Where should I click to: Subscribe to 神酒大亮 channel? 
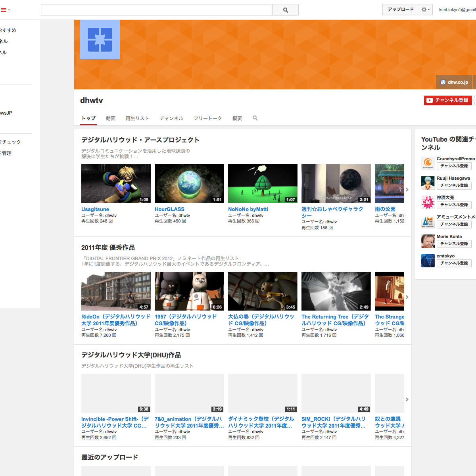pos(454,205)
